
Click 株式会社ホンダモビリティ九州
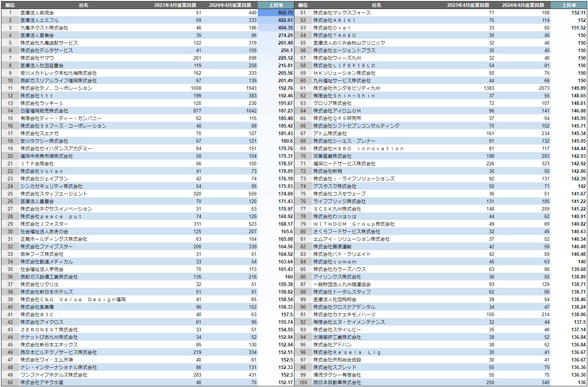coord(347,88)
